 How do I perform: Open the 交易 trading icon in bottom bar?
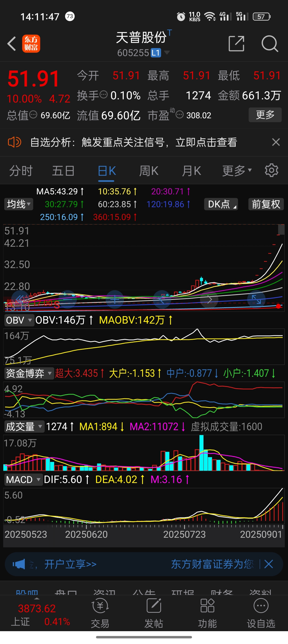coord(100,613)
